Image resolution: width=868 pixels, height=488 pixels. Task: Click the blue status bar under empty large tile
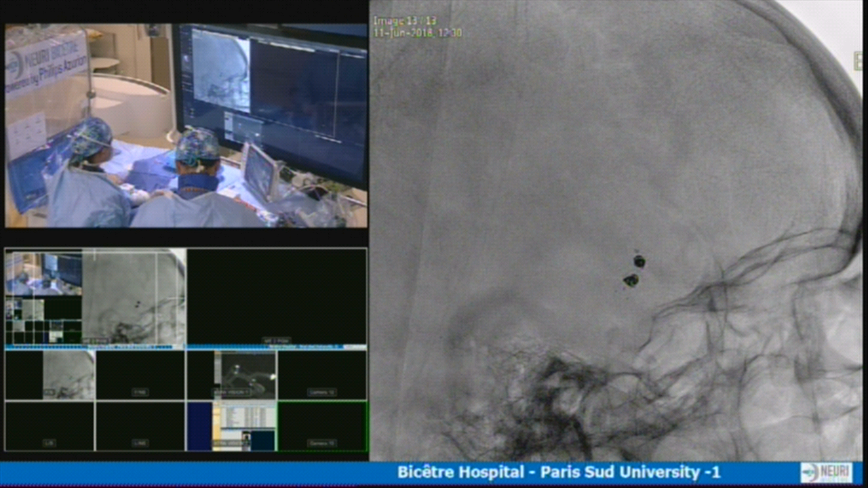[x=277, y=347]
